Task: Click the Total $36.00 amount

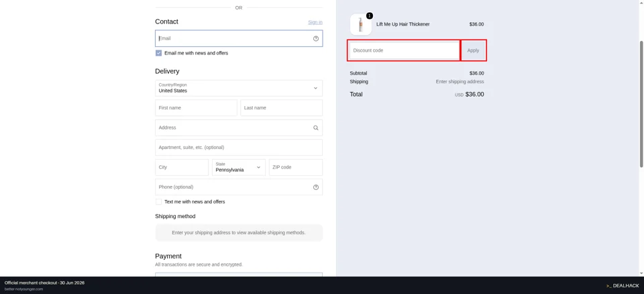Action: (x=474, y=94)
